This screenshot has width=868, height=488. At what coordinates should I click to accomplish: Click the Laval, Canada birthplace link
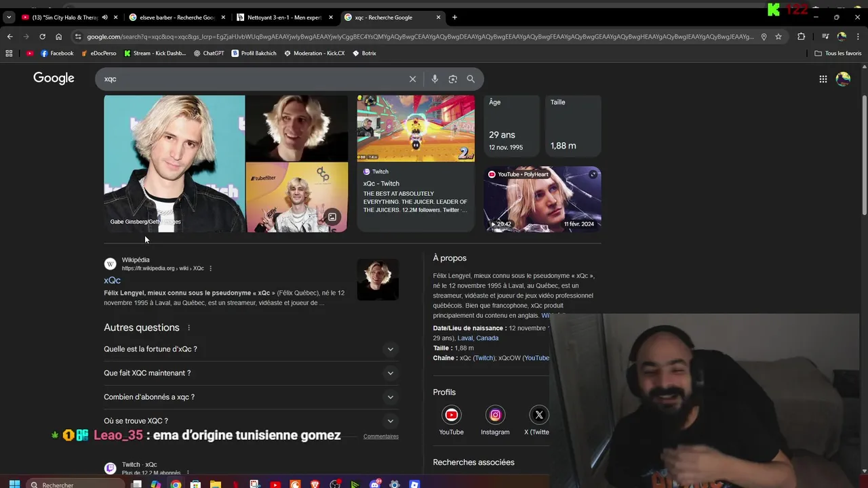point(478,338)
